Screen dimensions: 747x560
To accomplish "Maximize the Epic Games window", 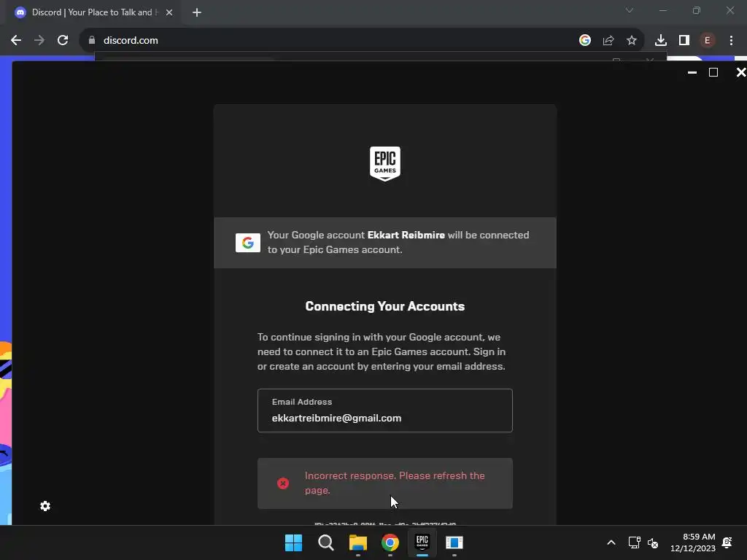I will [713, 72].
